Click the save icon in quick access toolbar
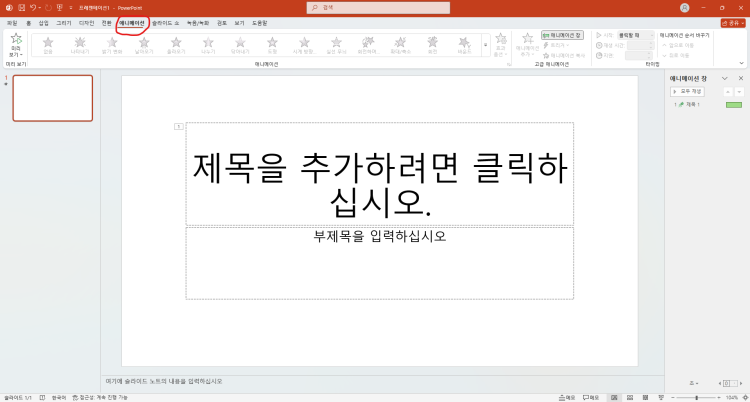This screenshot has height=402, width=750. point(21,8)
